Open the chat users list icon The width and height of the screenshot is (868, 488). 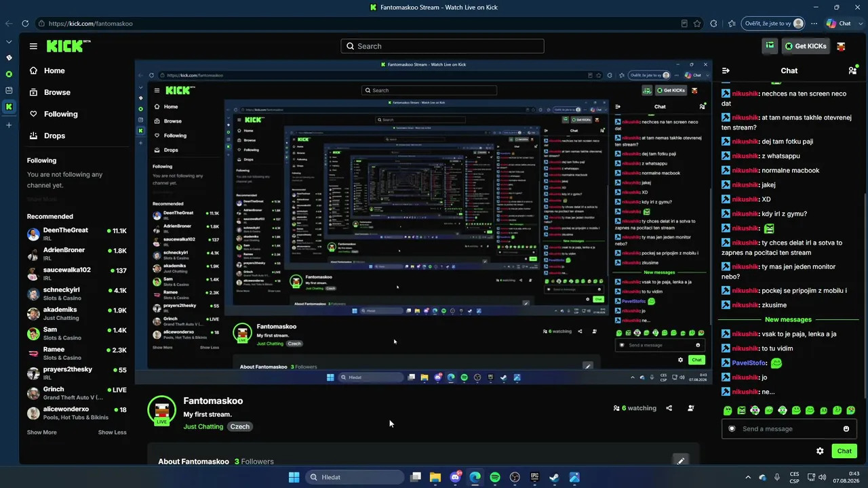pos(852,70)
